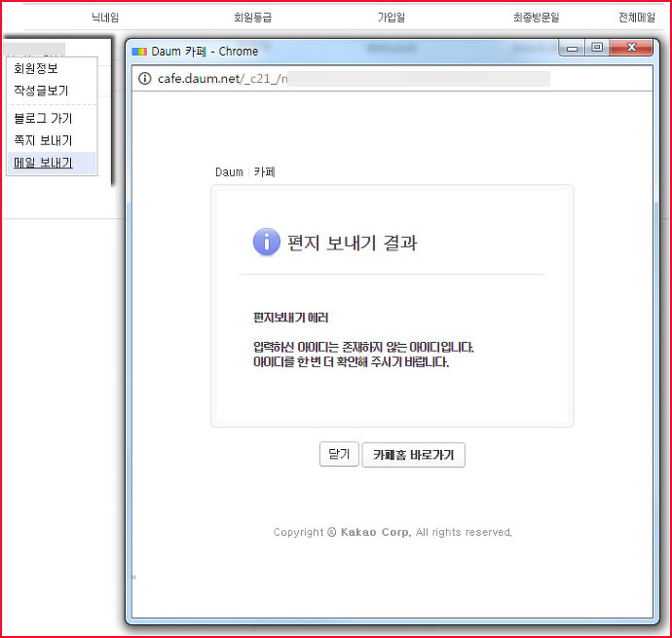Click the 카페 link beside Daum

pos(264,172)
